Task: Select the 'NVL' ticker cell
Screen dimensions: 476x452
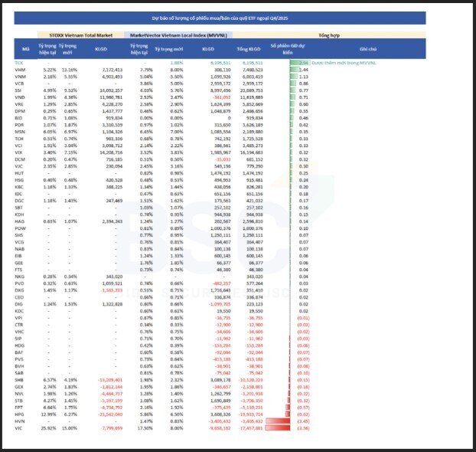Action: coord(19,394)
